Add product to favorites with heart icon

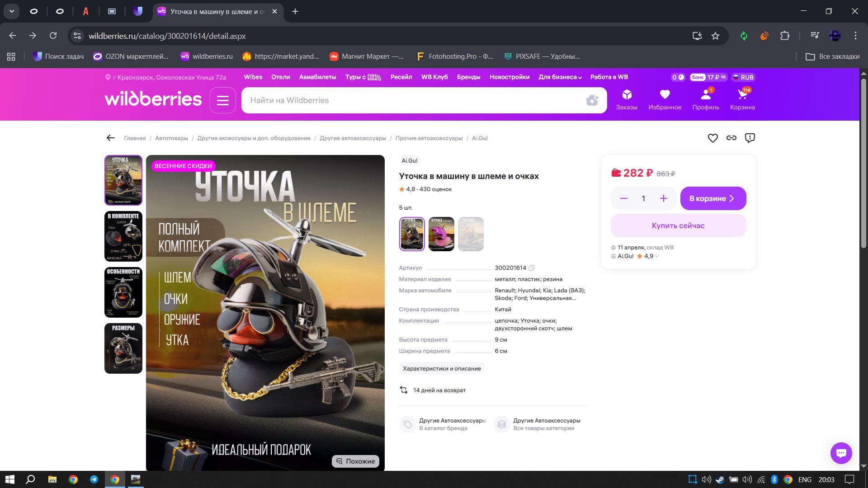tap(712, 138)
